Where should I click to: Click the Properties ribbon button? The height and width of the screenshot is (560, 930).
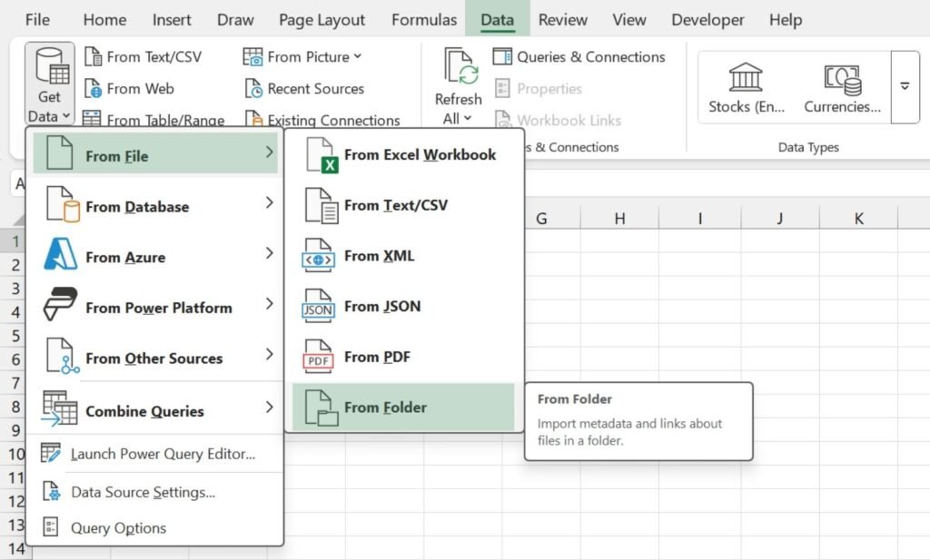pyautogui.click(x=539, y=89)
